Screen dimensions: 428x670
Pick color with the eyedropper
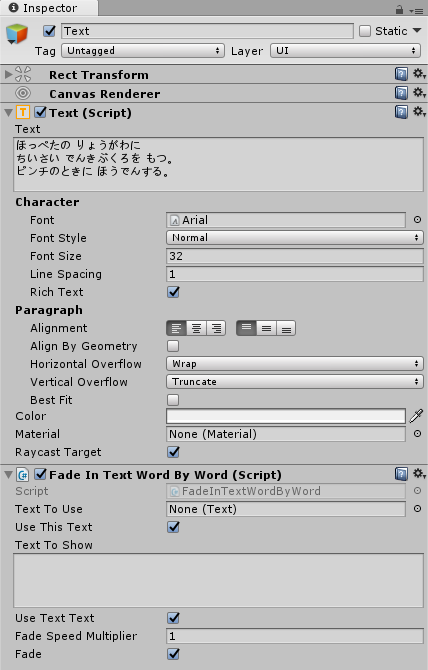416,416
